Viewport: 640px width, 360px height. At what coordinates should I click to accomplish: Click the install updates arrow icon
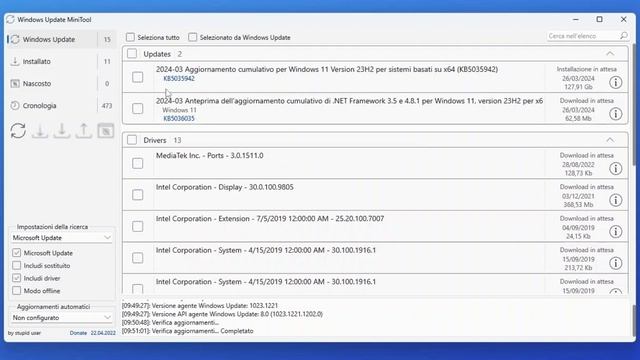(x=62, y=131)
